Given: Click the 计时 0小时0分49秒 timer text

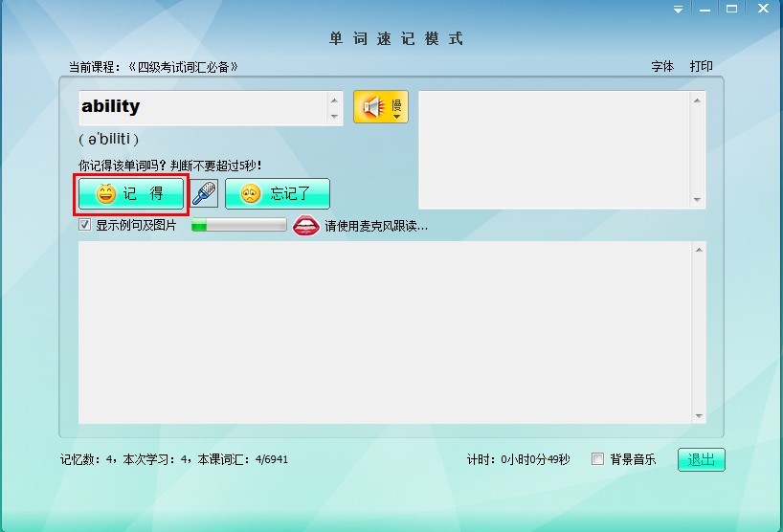Looking at the screenshot, I should pos(519,459).
